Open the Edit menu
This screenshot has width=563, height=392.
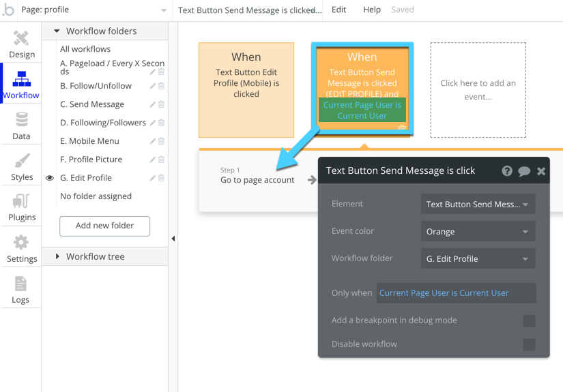[x=338, y=10]
